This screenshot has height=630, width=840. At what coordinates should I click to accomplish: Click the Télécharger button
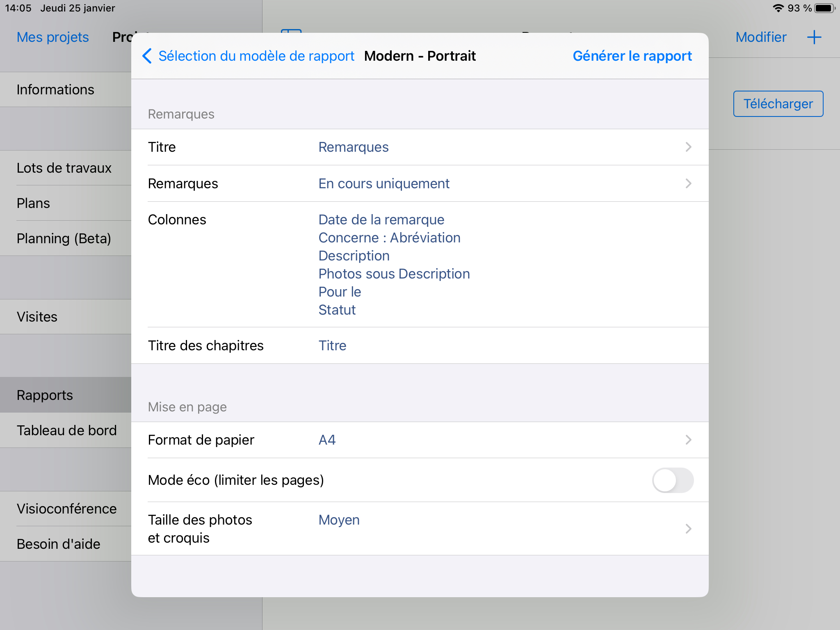(778, 104)
